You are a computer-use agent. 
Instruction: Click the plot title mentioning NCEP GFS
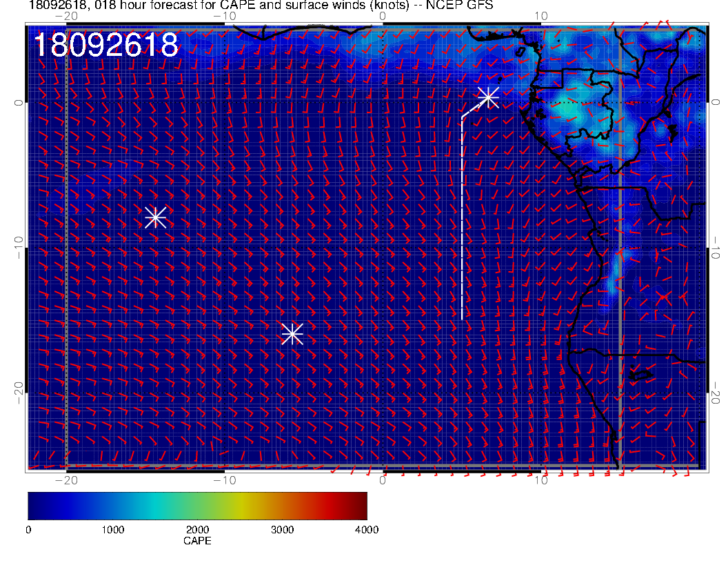click(x=261, y=5)
